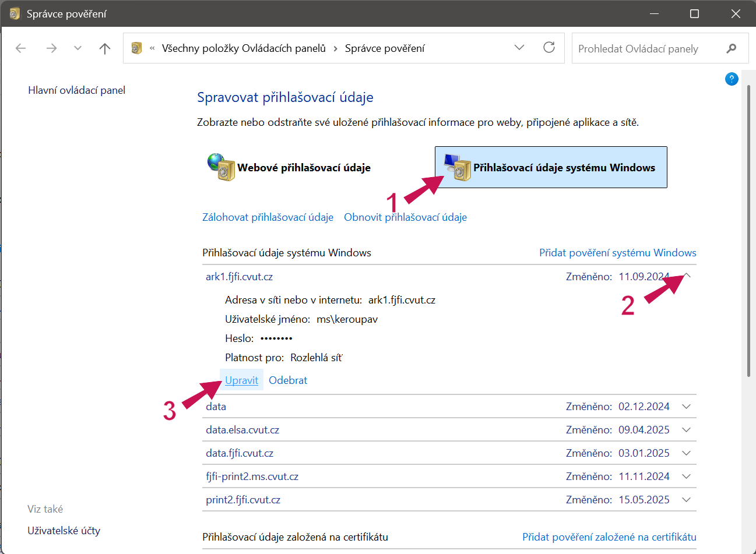
Task: Click the date 02.12.2024
Action: [644, 407]
